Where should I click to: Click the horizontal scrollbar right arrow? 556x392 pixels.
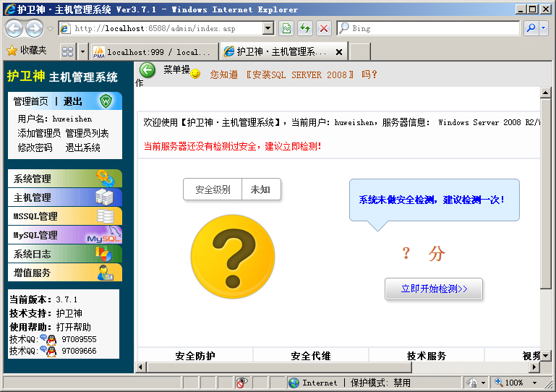pyautogui.click(x=534, y=367)
